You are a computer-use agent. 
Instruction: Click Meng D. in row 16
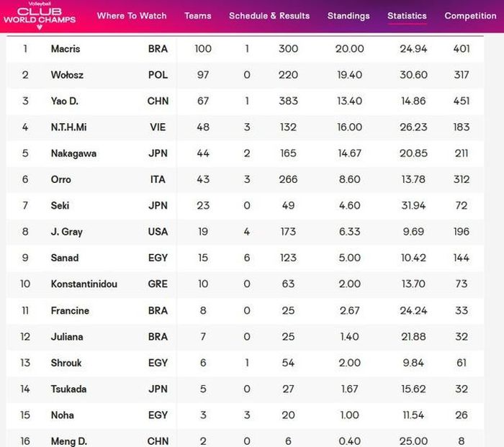point(69,441)
